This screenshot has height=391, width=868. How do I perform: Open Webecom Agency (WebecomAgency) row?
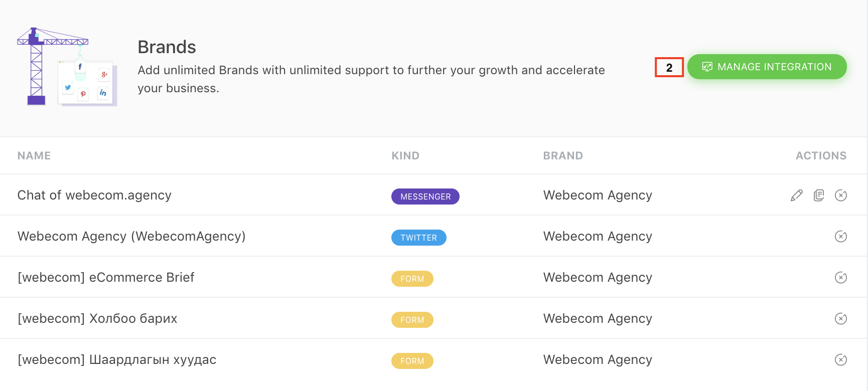(x=433, y=236)
